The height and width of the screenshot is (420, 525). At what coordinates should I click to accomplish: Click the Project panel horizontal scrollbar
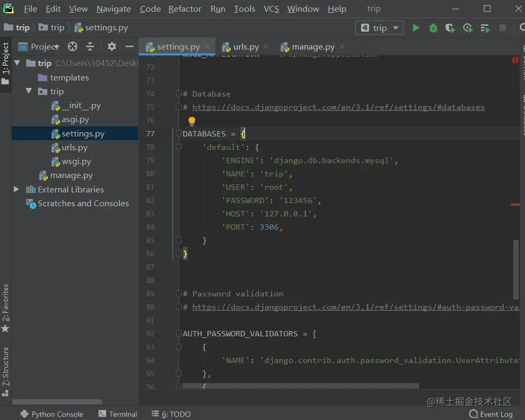57,401
